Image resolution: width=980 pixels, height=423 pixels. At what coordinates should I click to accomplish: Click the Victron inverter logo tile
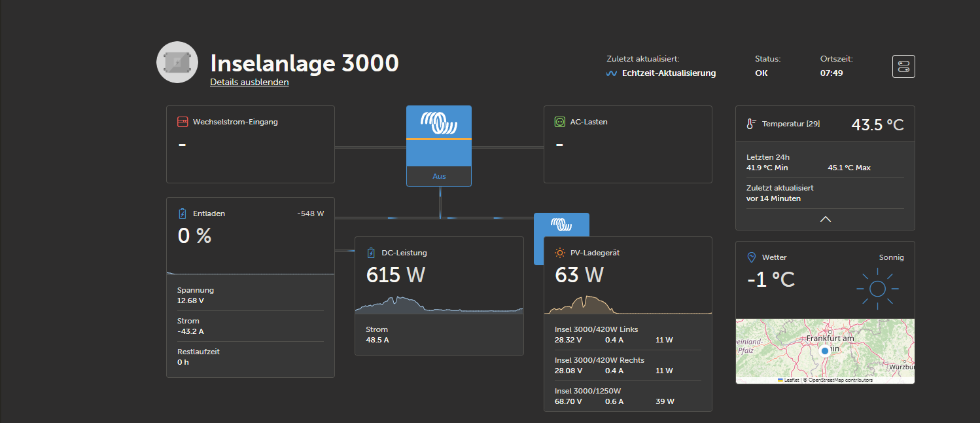[439, 136]
